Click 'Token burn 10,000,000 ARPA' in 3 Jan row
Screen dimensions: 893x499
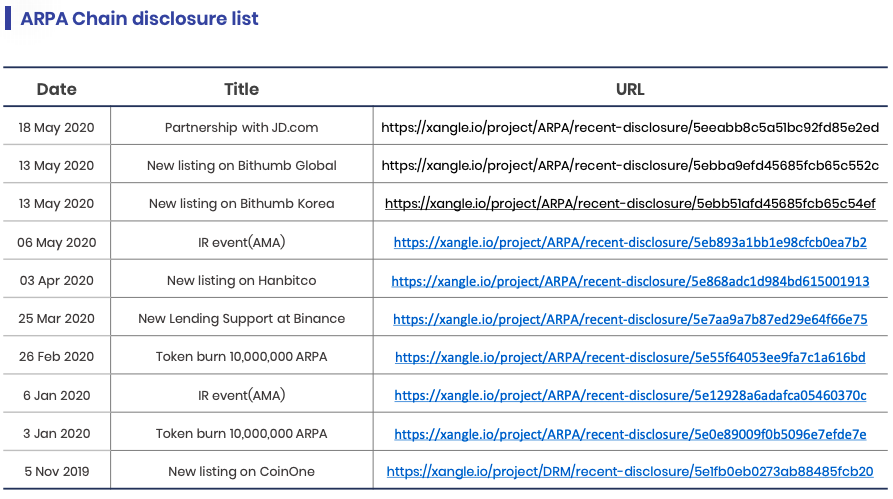click(241, 434)
